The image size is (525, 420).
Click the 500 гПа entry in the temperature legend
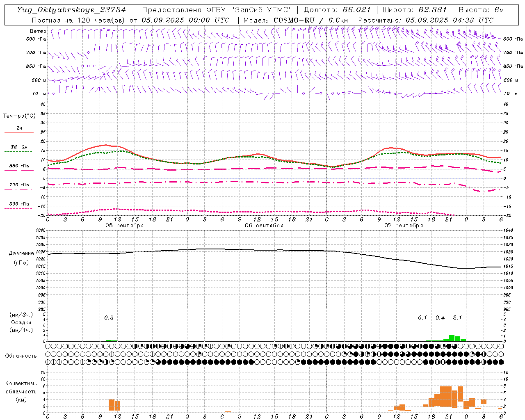coord(19,204)
